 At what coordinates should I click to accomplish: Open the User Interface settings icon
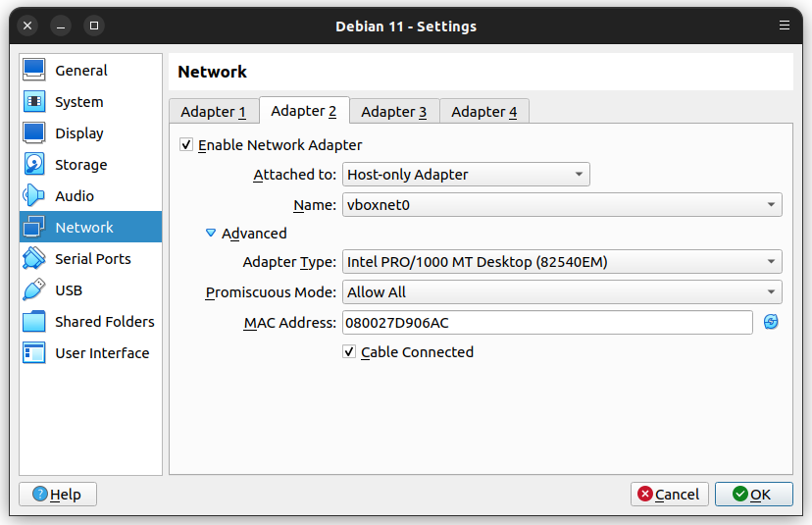pyautogui.click(x=34, y=353)
